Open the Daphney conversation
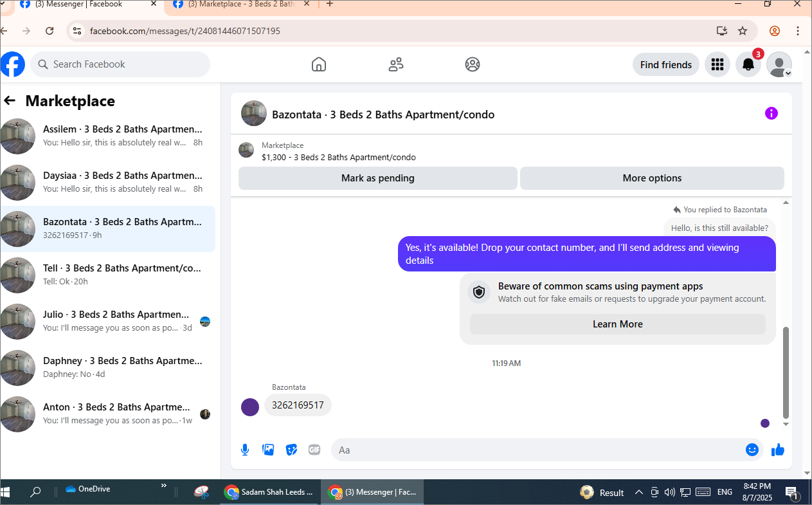The width and height of the screenshot is (812, 505). pyautogui.click(x=107, y=367)
